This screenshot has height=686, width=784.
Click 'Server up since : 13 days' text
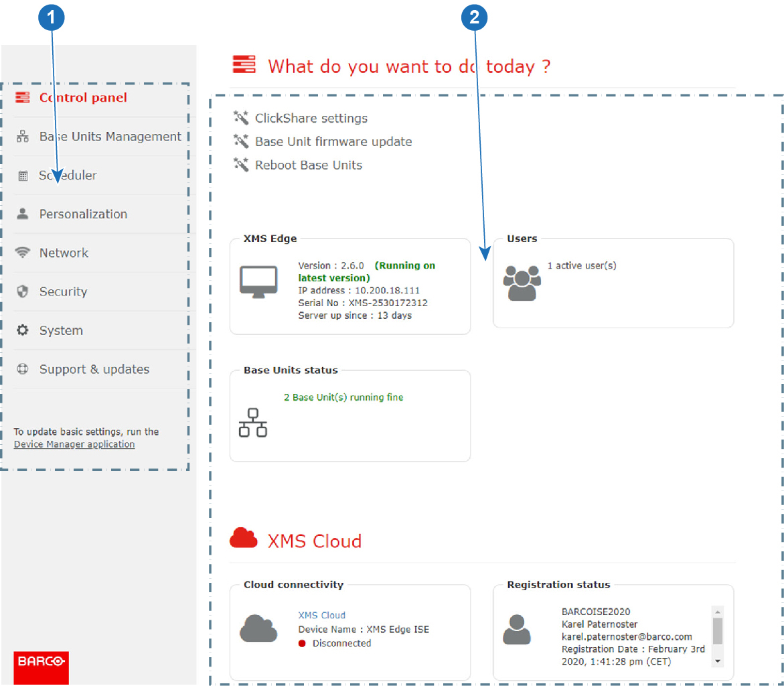coord(355,316)
